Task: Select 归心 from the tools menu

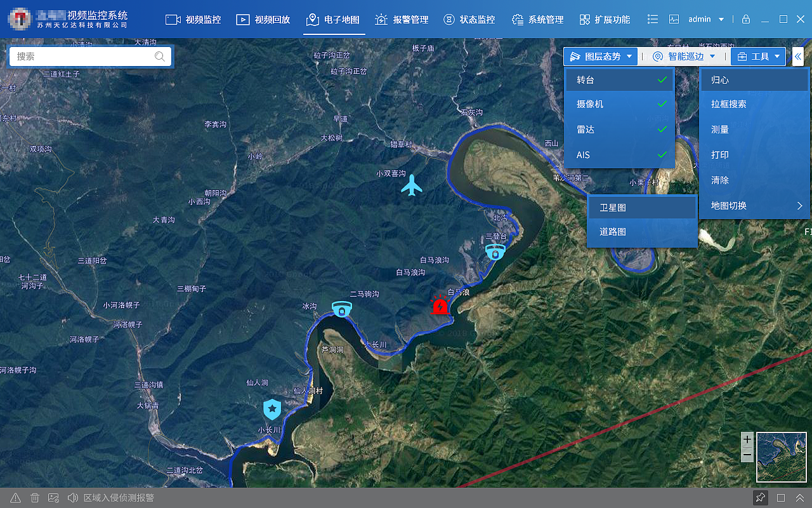Action: pos(754,80)
